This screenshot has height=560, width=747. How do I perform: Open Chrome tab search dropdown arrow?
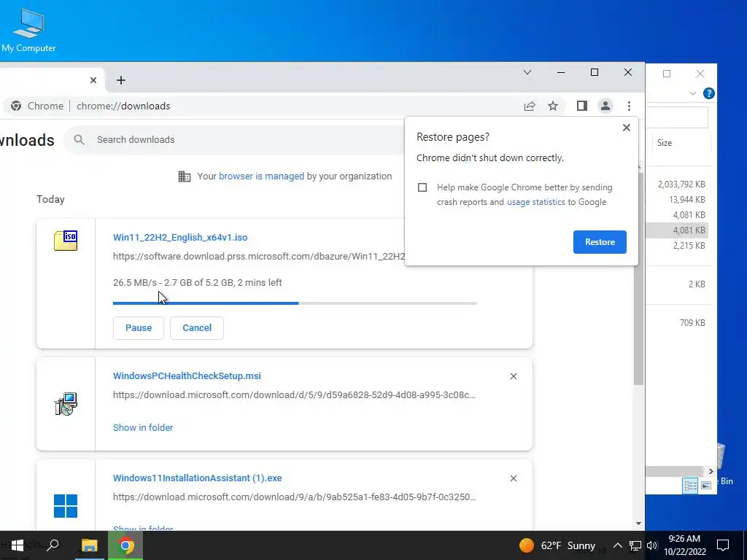click(527, 72)
